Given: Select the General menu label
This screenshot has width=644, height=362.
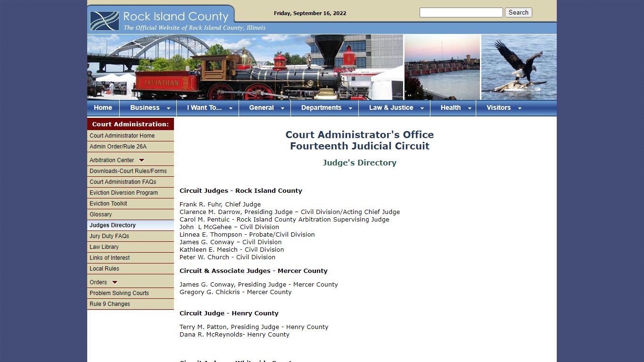Looking at the screenshot, I should pos(261,108).
